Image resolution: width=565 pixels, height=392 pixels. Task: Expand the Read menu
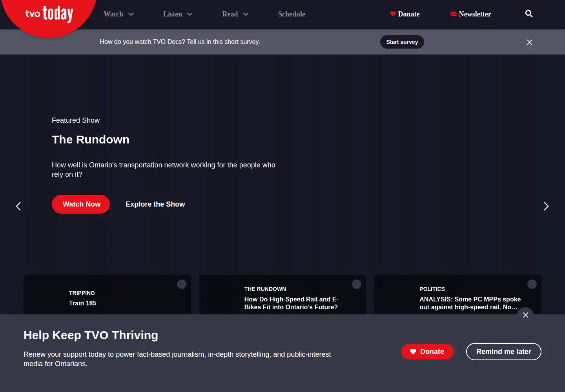(235, 14)
